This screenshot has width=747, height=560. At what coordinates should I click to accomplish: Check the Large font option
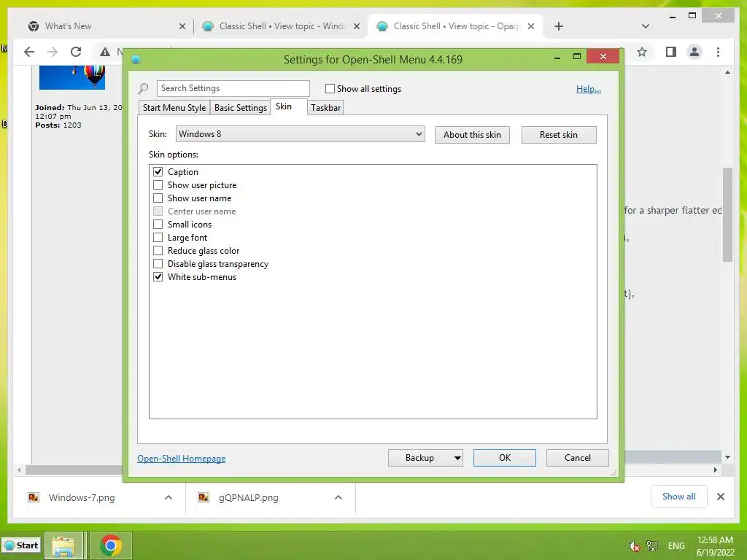tap(158, 237)
